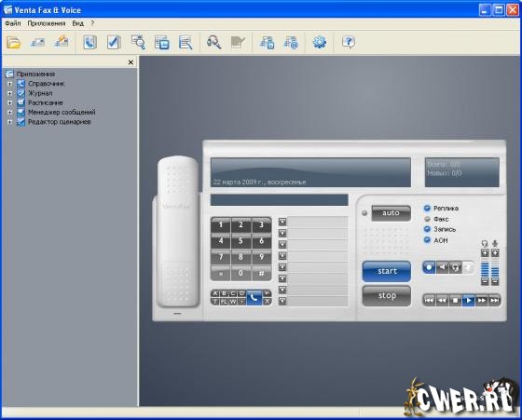Raise microphone volume with the plus button
The image size is (522, 420).
click(495, 253)
